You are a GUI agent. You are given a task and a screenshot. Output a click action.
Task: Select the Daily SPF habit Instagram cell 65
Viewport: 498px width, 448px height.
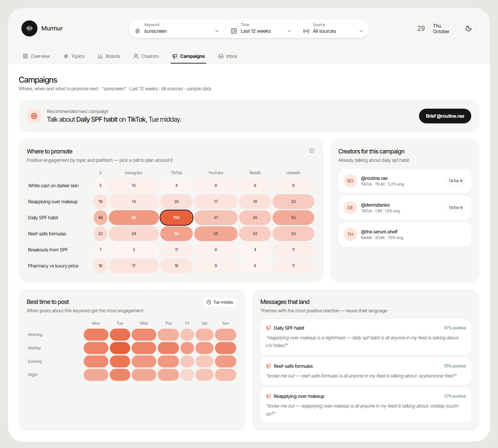[x=134, y=218]
